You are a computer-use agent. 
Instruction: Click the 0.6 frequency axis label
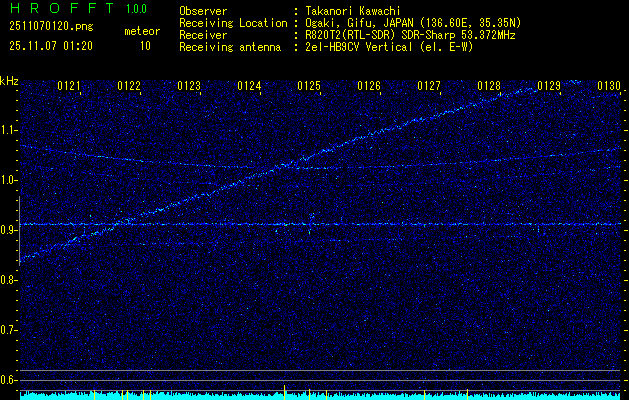(9, 380)
